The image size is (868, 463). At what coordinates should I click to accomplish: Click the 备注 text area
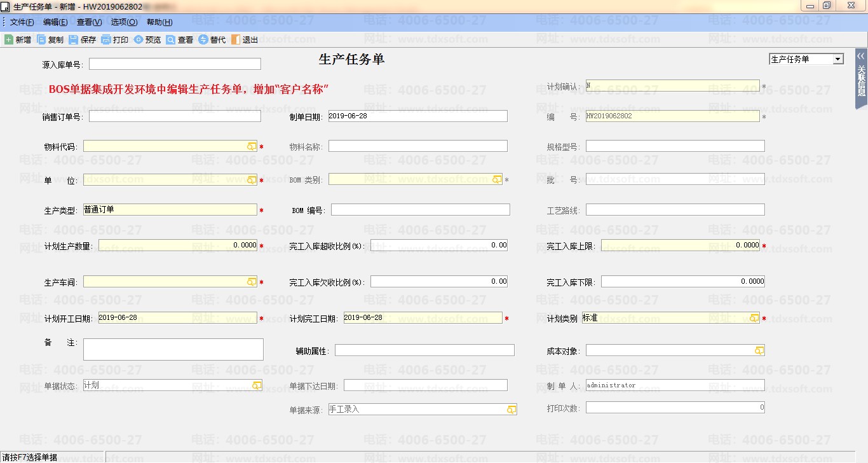[x=173, y=349]
